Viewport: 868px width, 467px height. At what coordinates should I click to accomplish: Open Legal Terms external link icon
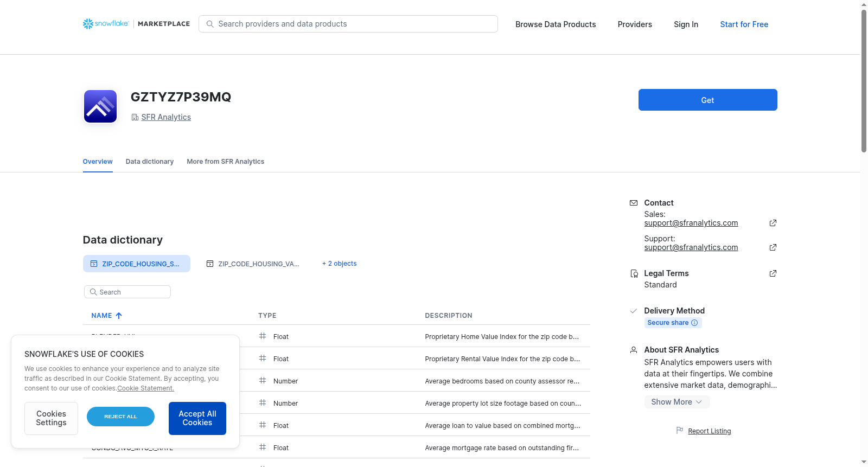pyautogui.click(x=773, y=273)
